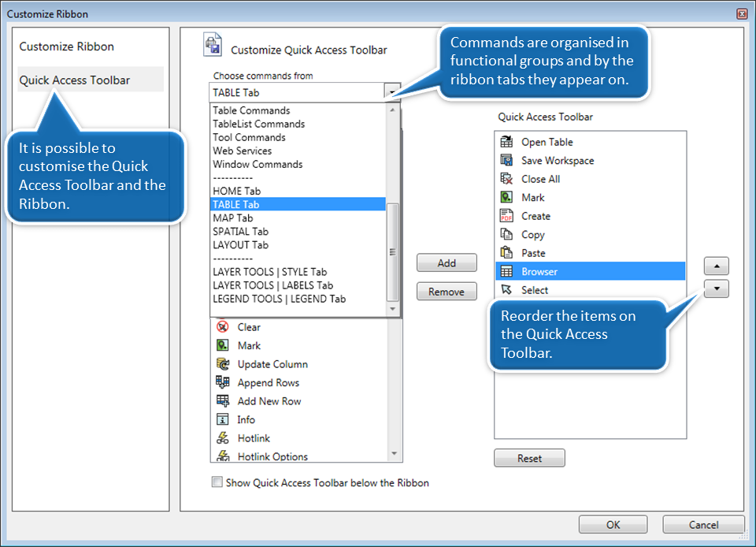Screen dimensions: 756x547
Task: Select the Update Column command text
Action: pos(272,364)
